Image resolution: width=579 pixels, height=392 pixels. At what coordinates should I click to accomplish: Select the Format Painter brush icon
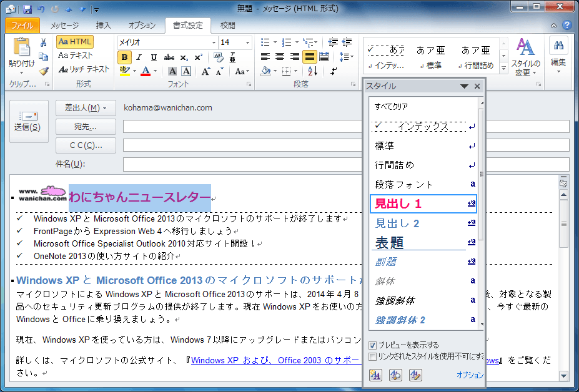point(44,71)
